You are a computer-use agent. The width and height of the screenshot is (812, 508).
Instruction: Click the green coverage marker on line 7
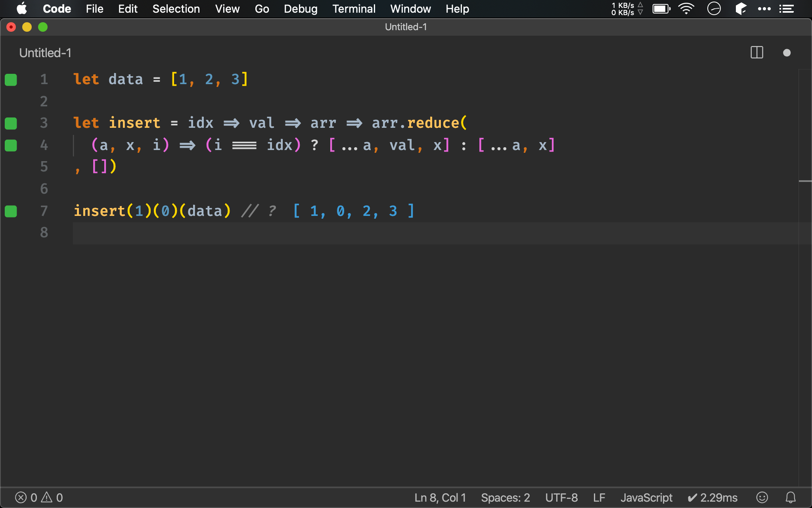click(11, 211)
